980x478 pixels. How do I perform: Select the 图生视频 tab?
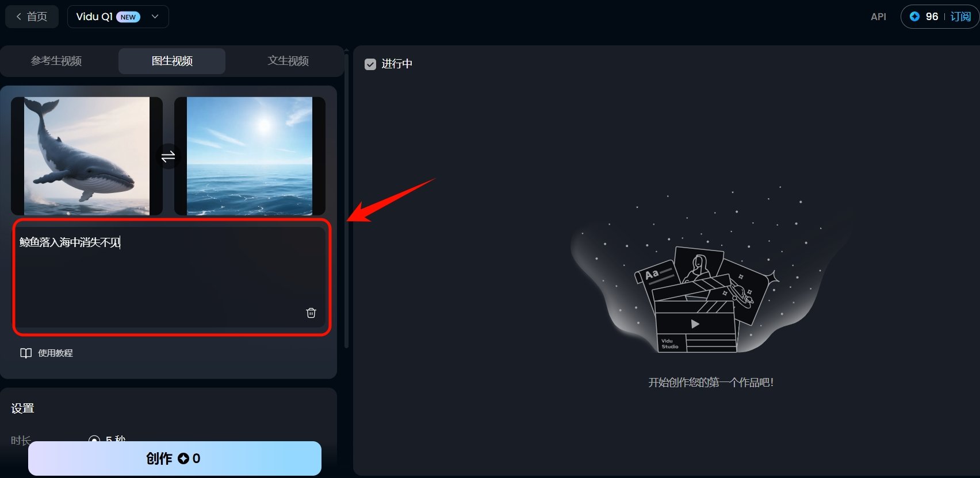click(x=172, y=61)
